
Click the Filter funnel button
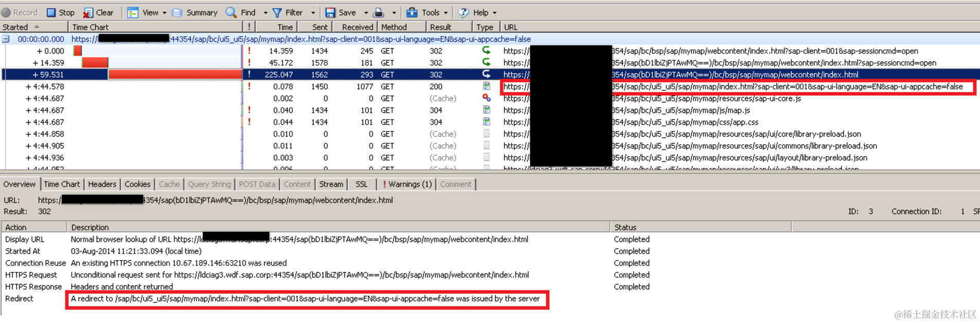click(288, 12)
